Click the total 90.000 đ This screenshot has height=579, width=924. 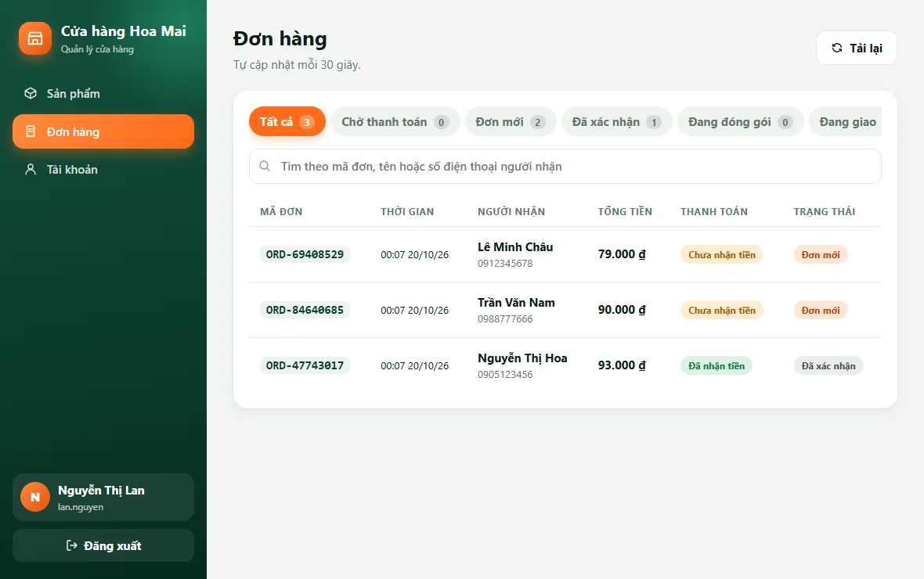(622, 309)
